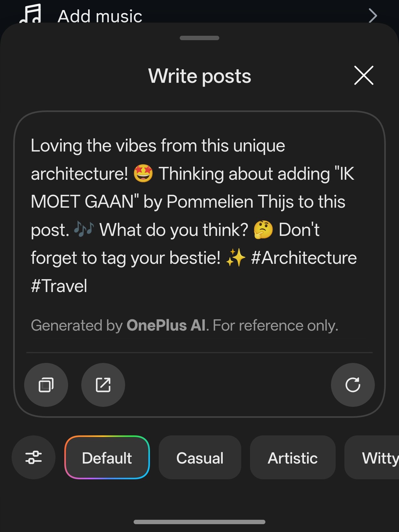Choose the Witty style chip
The width and height of the screenshot is (399, 532).
coord(380,458)
